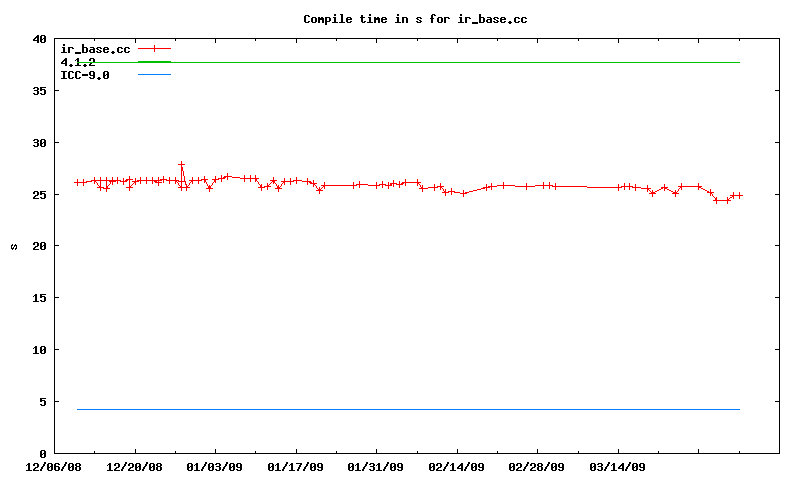Select the ir_base.cc legend label

[95, 48]
